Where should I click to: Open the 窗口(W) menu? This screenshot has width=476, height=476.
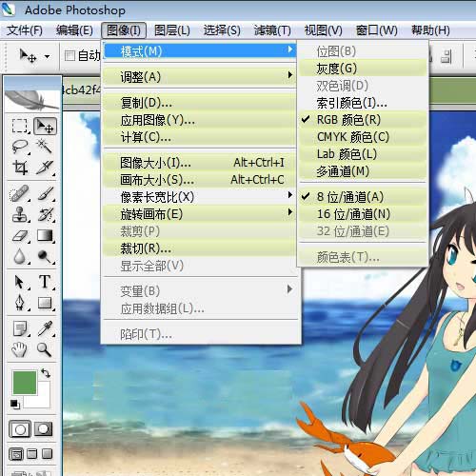click(x=376, y=30)
